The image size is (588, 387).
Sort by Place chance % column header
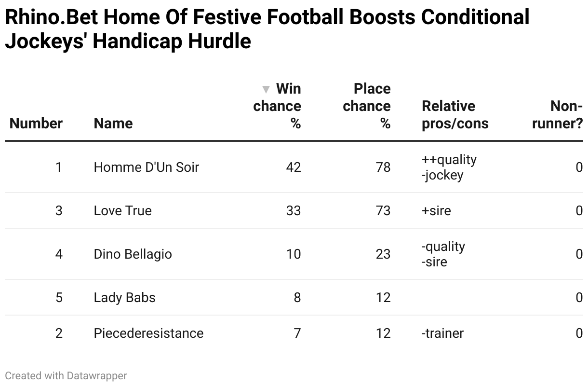click(x=366, y=106)
